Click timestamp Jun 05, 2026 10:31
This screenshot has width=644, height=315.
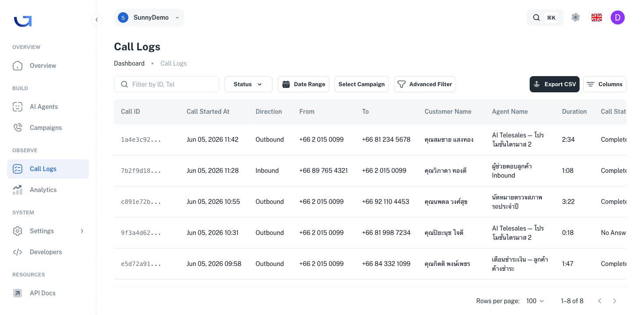(x=212, y=233)
